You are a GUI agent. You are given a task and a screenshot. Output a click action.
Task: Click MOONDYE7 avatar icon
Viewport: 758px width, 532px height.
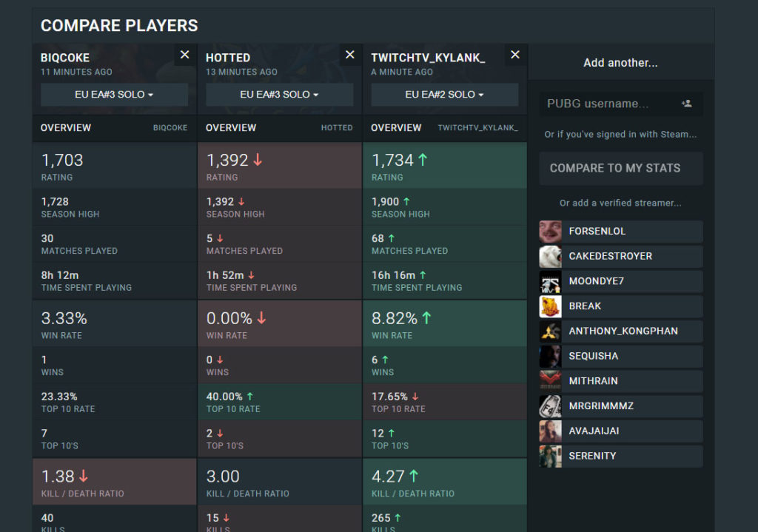pos(550,281)
